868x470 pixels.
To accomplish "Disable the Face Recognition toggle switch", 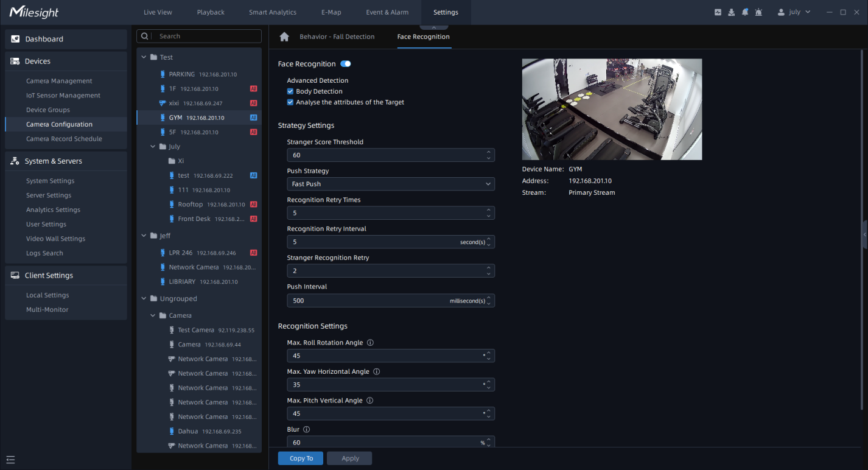I will click(x=346, y=64).
